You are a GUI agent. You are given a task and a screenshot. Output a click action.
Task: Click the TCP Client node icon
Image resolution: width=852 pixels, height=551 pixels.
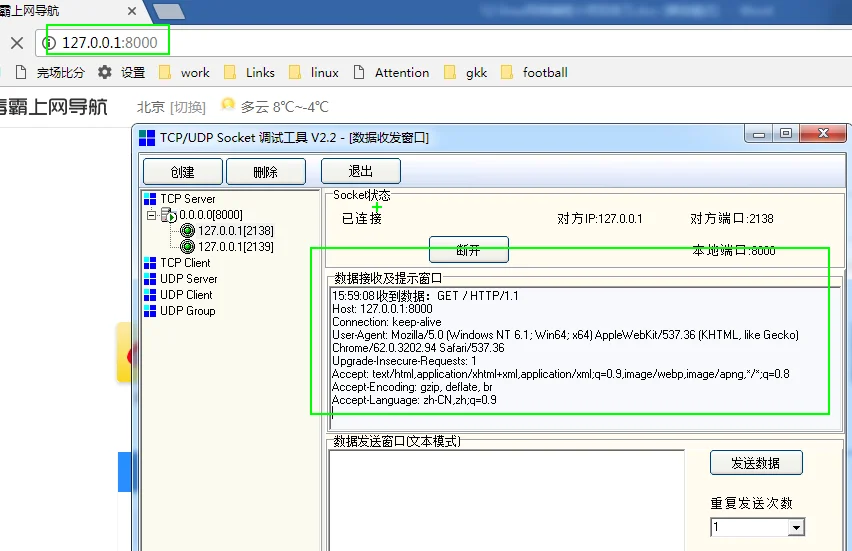click(150, 263)
